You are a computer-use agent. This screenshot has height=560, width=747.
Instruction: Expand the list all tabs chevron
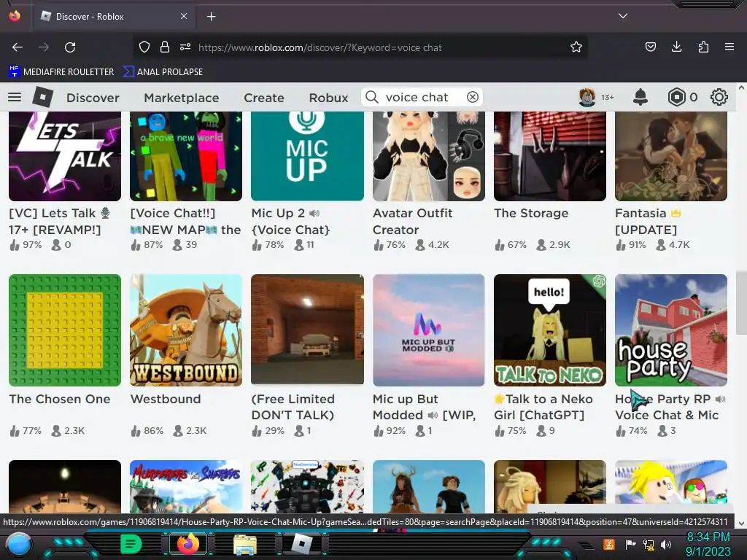(x=623, y=16)
